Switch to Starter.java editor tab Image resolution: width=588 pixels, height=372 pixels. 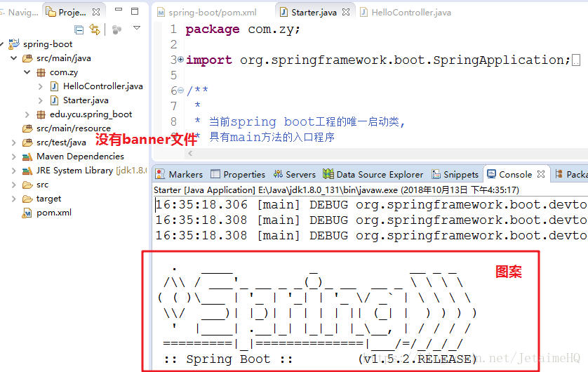[x=314, y=13]
